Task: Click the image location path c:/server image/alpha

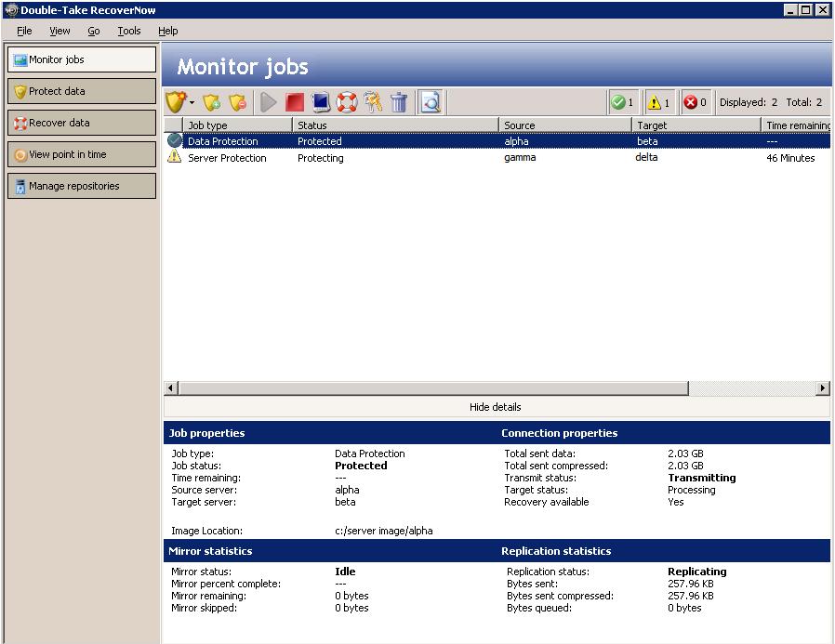Action: click(383, 531)
